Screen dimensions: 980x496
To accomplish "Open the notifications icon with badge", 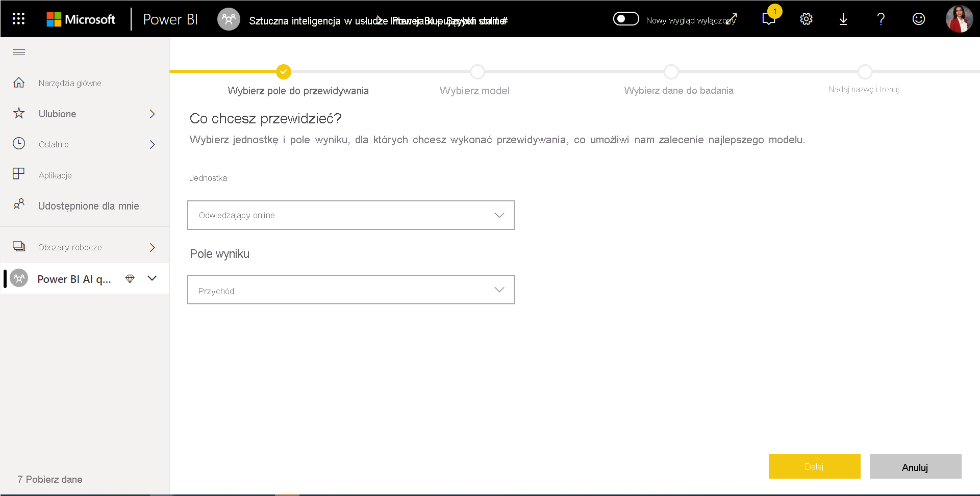I will tap(769, 18).
